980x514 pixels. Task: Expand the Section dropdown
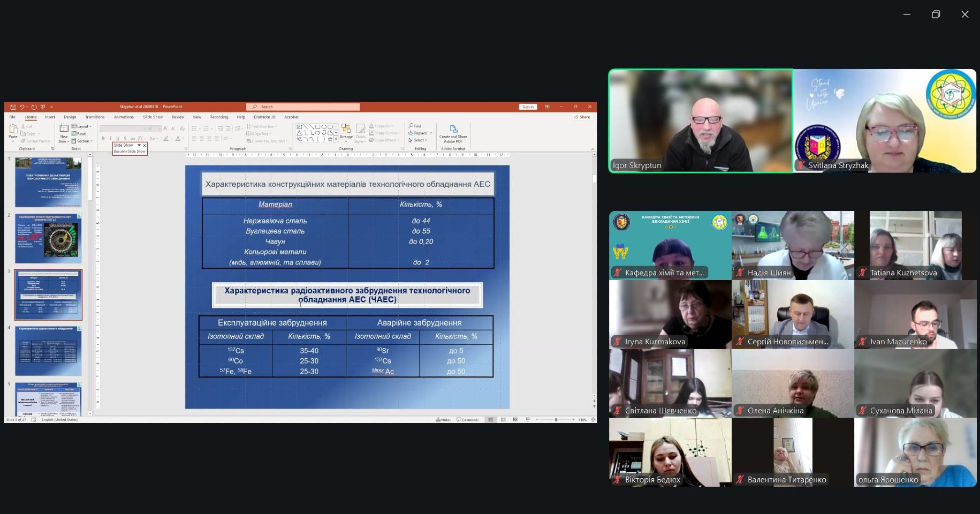tap(82, 141)
